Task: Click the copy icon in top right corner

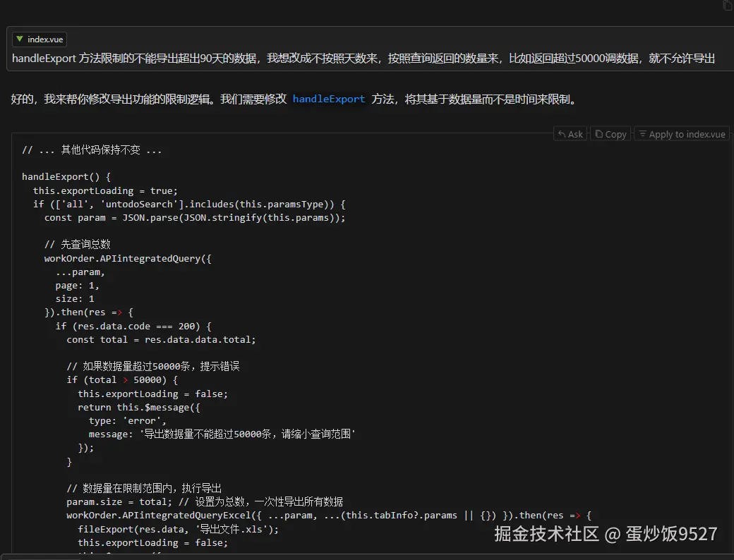Action: (x=728, y=5)
